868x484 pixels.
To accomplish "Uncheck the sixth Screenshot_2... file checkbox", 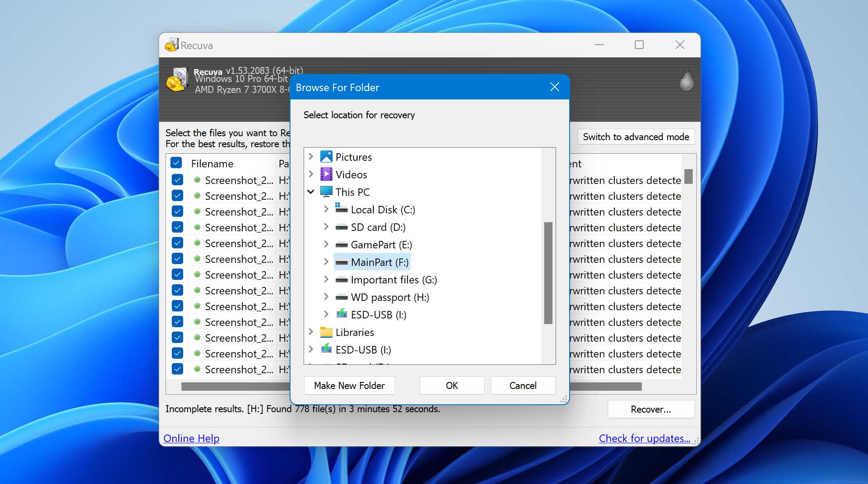I will tap(177, 259).
